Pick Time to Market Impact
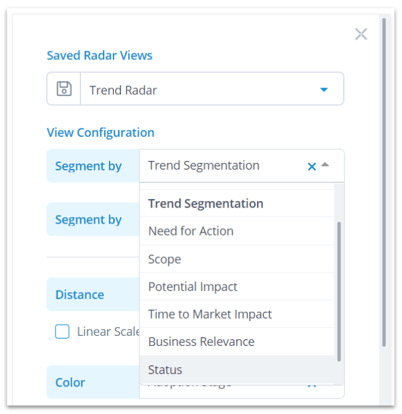 [x=237, y=314]
